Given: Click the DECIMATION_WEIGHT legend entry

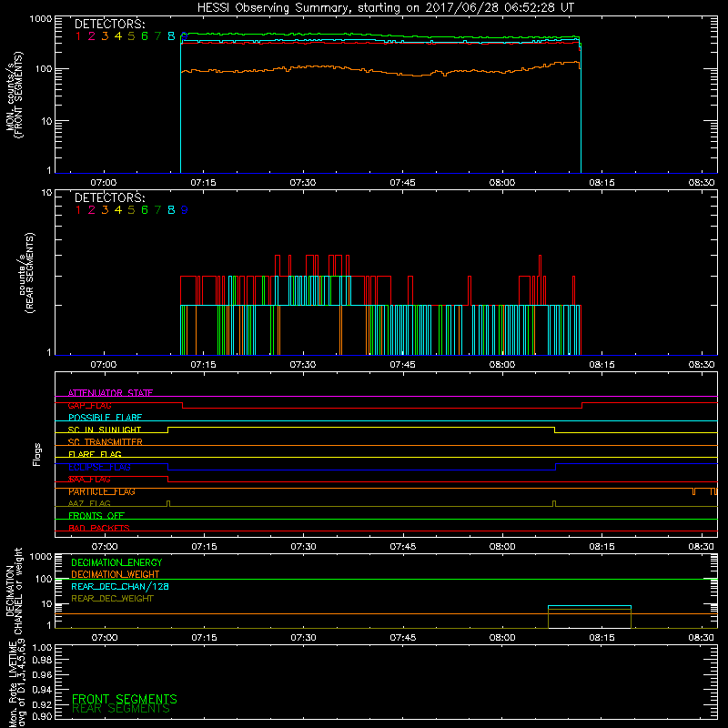Looking at the screenshot, I should pos(116,574).
